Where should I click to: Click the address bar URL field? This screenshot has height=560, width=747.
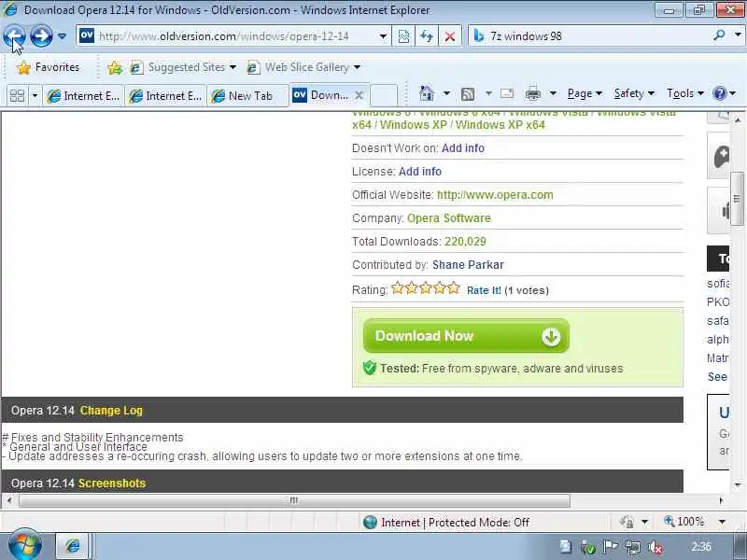pyautogui.click(x=233, y=36)
